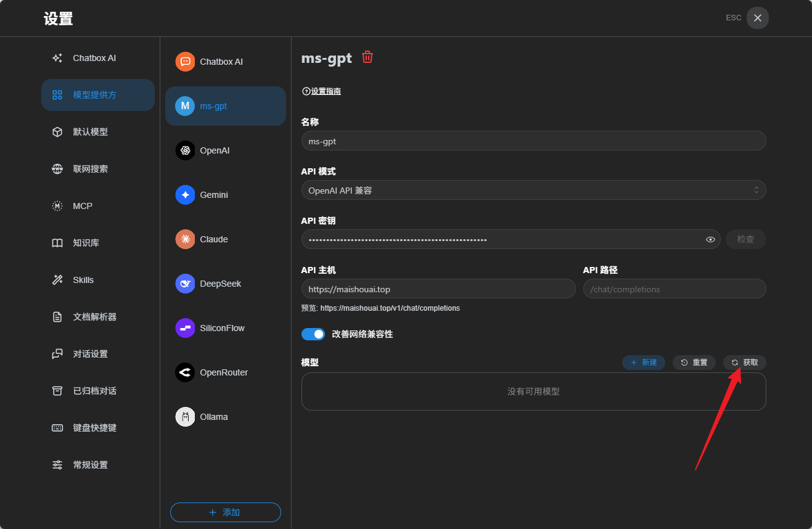Close settings with the X button

758,18
